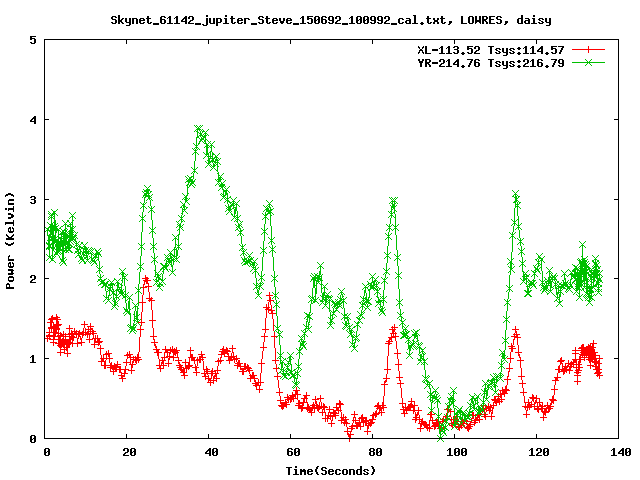Click the x-axis tick label 60
This screenshot has width=640, height=480.
(x=292, y=452)
